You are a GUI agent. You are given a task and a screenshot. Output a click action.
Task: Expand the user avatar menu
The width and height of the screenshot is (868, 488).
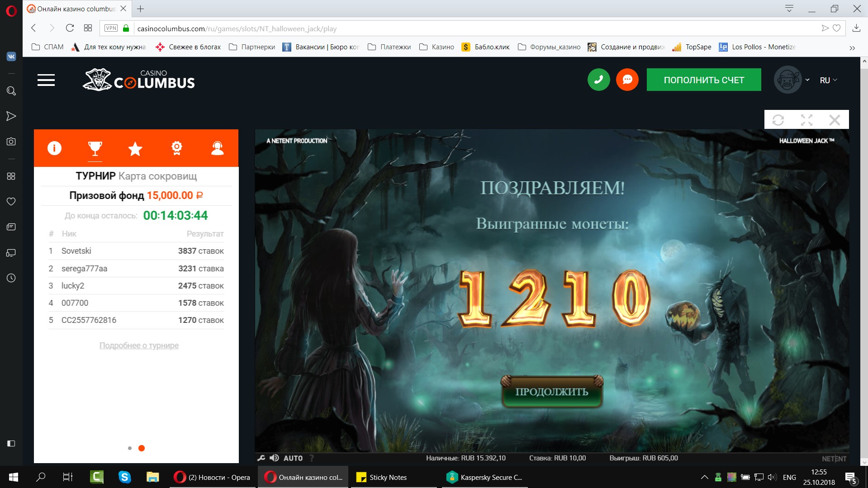click(792, 80)
